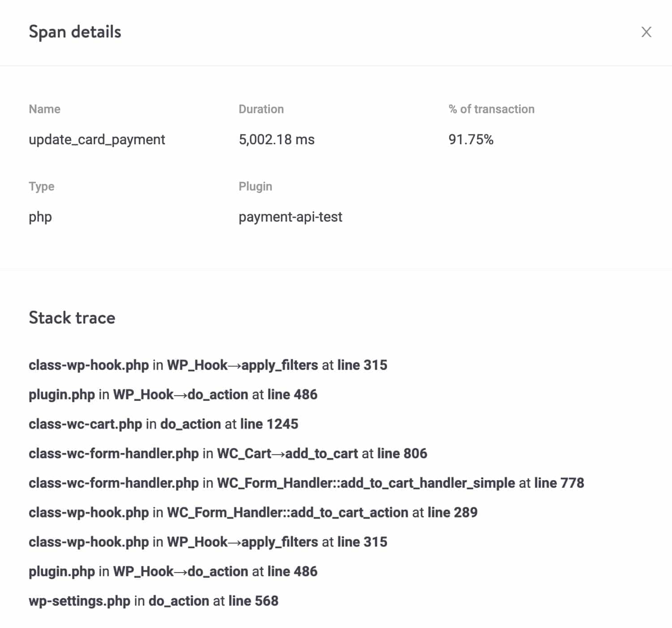The width and height of the screenshot is (672, 628).
Task: Select the 91.75% transaction percentage
Action: click(470, 139)
